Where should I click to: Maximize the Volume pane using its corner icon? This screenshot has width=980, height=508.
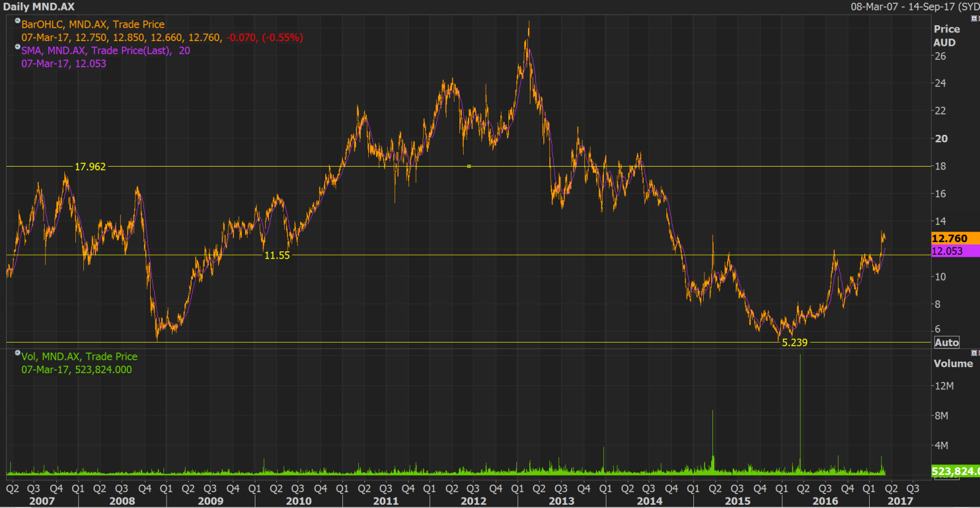[974, 353]
